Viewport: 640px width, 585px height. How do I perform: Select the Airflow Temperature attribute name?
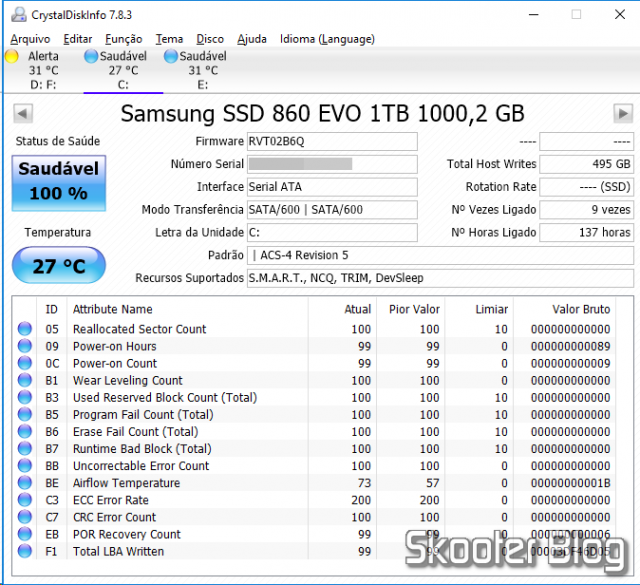click(127, 483)
